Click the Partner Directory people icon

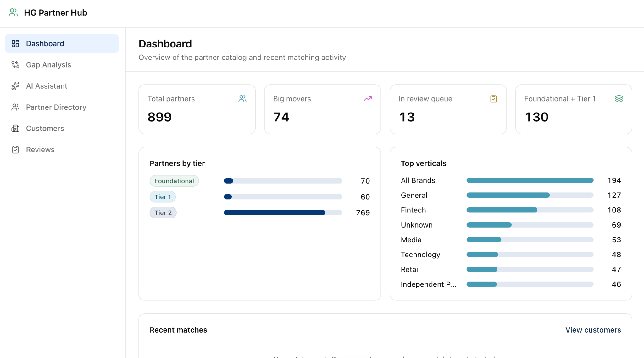(15, 107)
